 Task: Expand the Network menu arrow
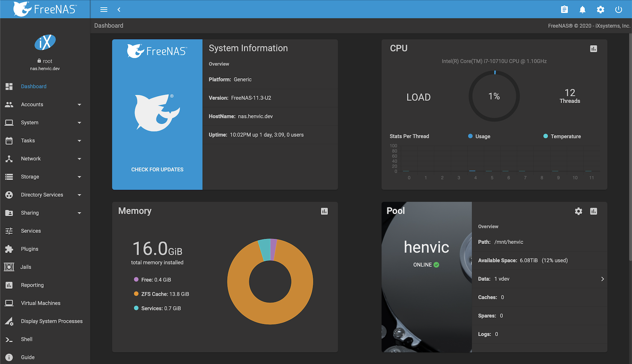click(x=79, y=159)
